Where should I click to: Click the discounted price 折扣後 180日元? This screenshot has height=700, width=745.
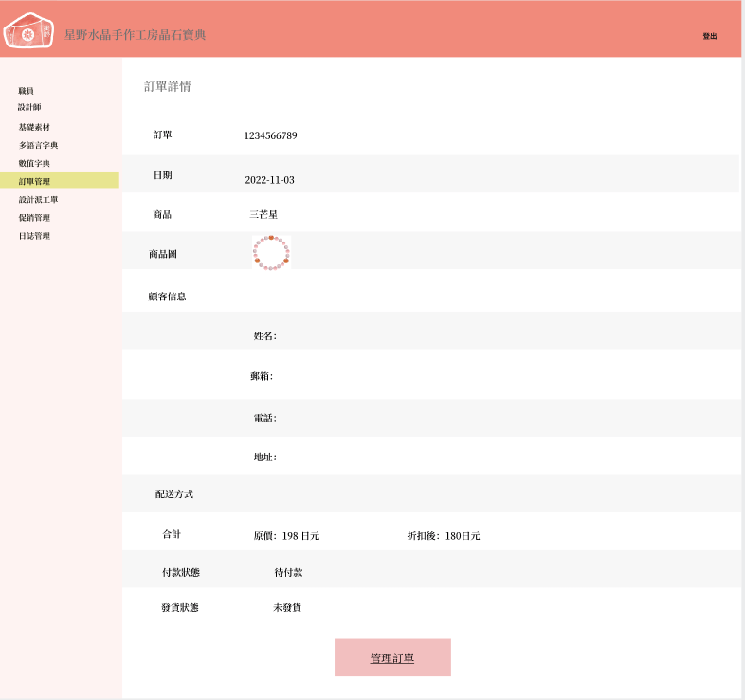[444, 536]
